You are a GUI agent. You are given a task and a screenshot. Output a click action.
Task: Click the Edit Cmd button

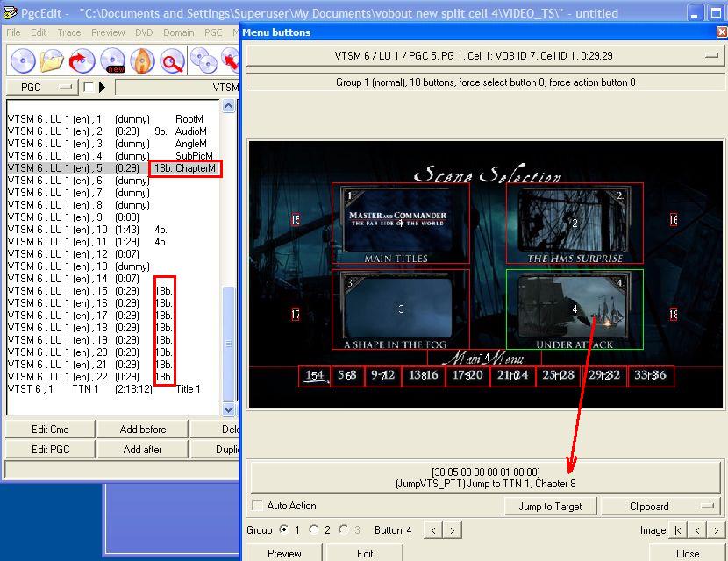[50, 430]
